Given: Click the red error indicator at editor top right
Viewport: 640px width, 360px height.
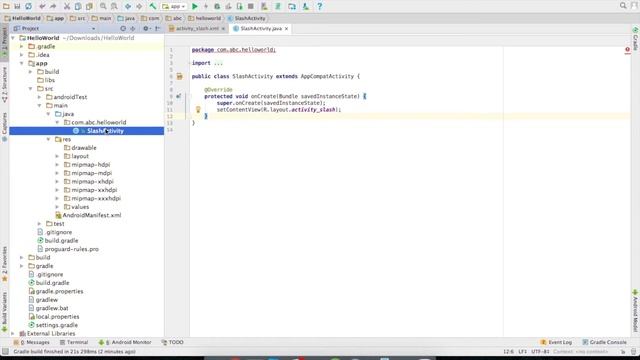Looking at the screenshot, I should coord(627,49).
